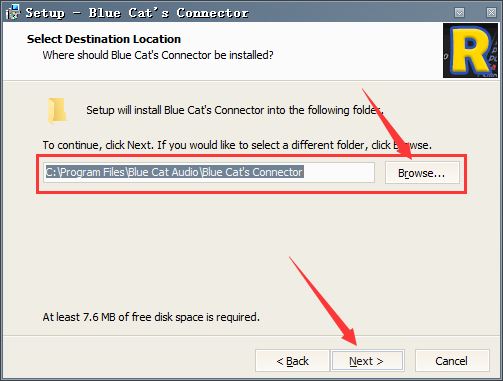Click the yellow folder icon
Viewport: 503px width, 381px height.
click(57, 111)
